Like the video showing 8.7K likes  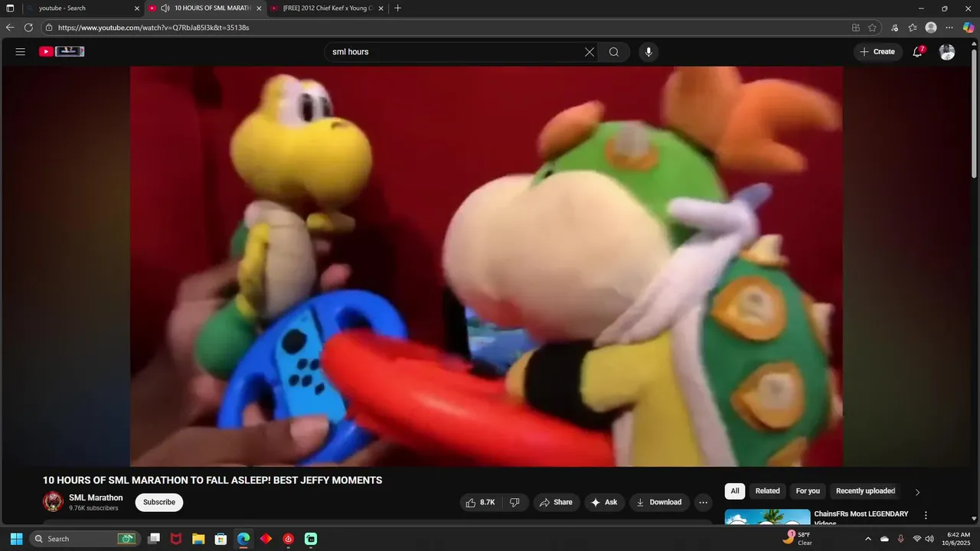point(481,502)
